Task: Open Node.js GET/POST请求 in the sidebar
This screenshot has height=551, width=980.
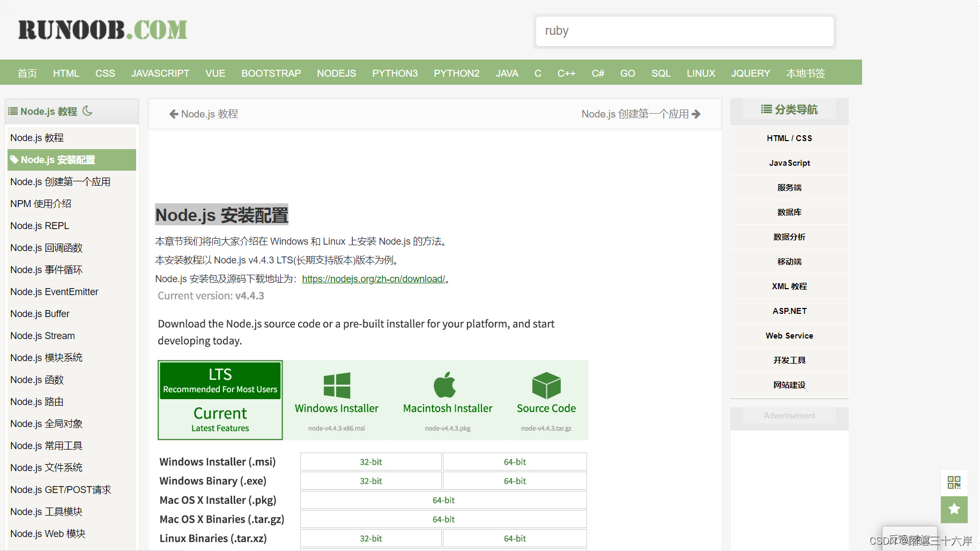Action: pos(72,490)
